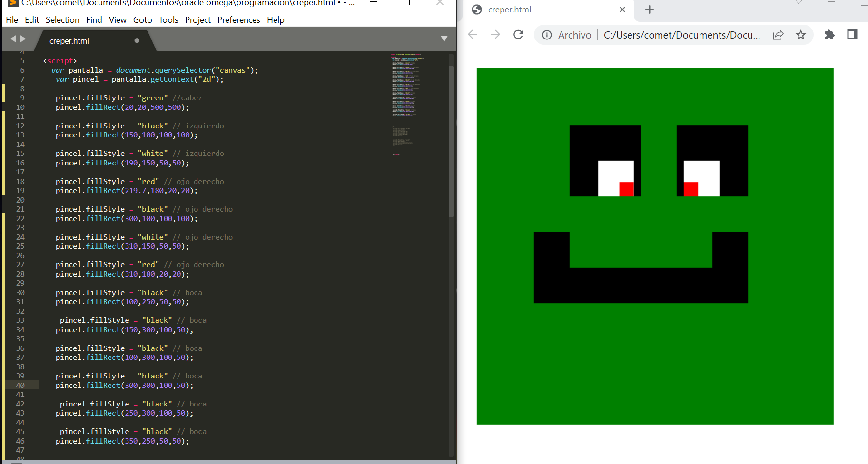Open the Tools menu

pyautogui.click(x=168, y=20)
